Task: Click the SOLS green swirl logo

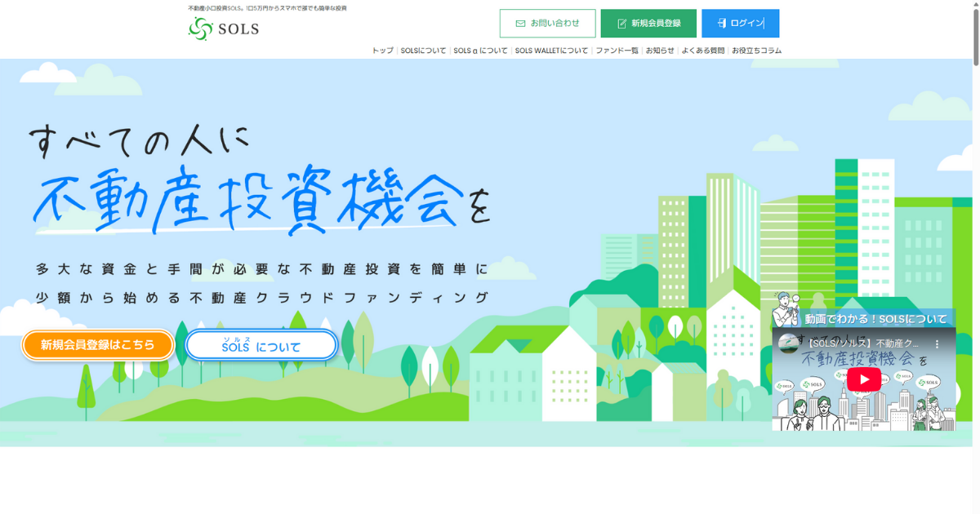Action: coord(200,29)
